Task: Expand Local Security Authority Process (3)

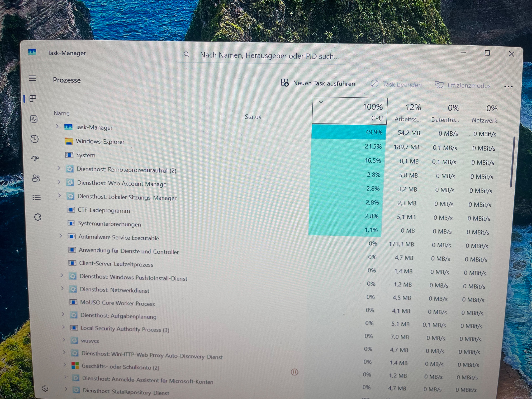Action: coord(63,327)
